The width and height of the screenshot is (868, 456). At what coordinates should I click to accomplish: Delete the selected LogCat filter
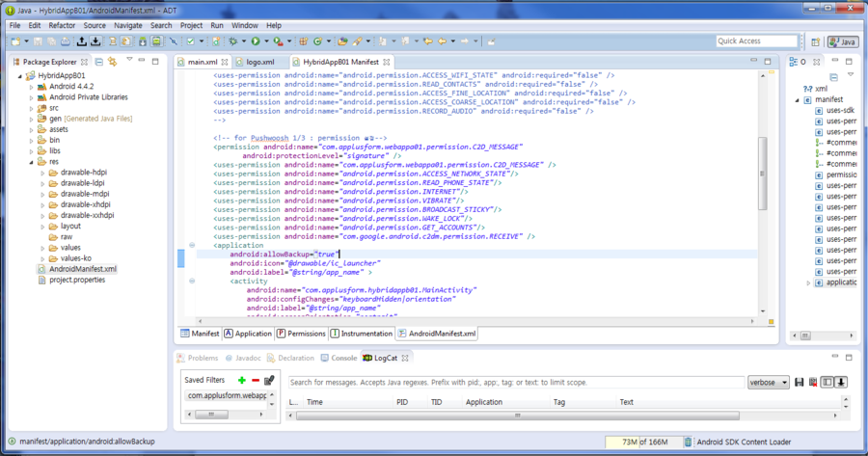(256, 380)
